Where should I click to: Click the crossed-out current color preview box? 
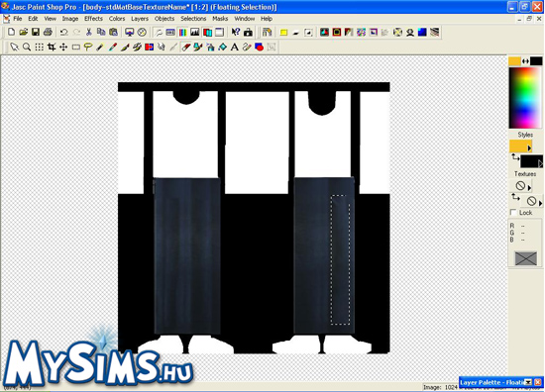525,258
